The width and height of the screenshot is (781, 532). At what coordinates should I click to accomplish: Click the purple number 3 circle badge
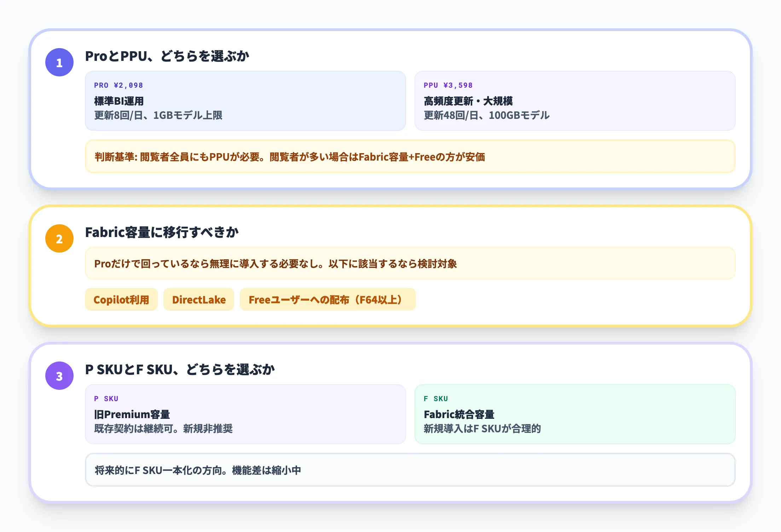(59, 376)
